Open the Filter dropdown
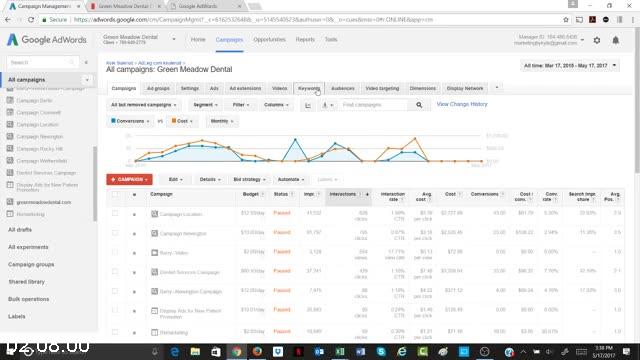 [241, 105]
